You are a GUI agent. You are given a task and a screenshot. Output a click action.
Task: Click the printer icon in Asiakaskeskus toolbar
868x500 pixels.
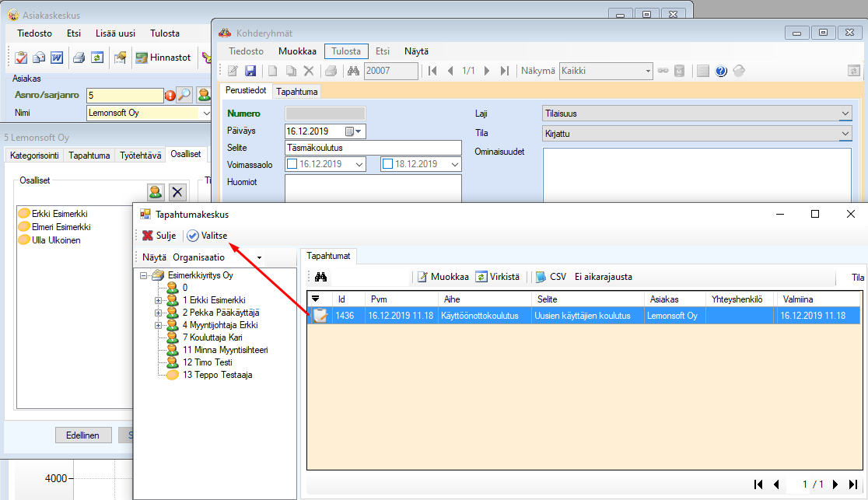79,58
